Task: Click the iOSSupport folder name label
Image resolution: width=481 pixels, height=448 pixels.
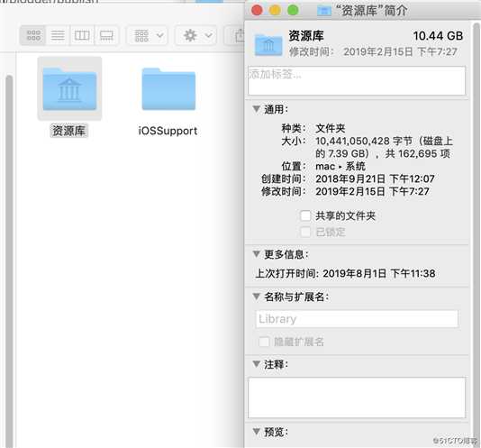Action: tap(168, 131)
